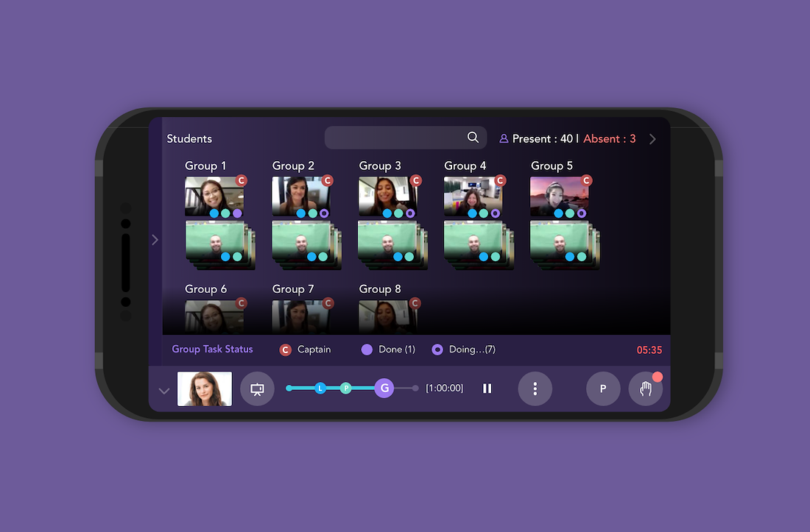Click the L marker on lesson progress
This screenshot has width=810, height=532.
[320, 388]
